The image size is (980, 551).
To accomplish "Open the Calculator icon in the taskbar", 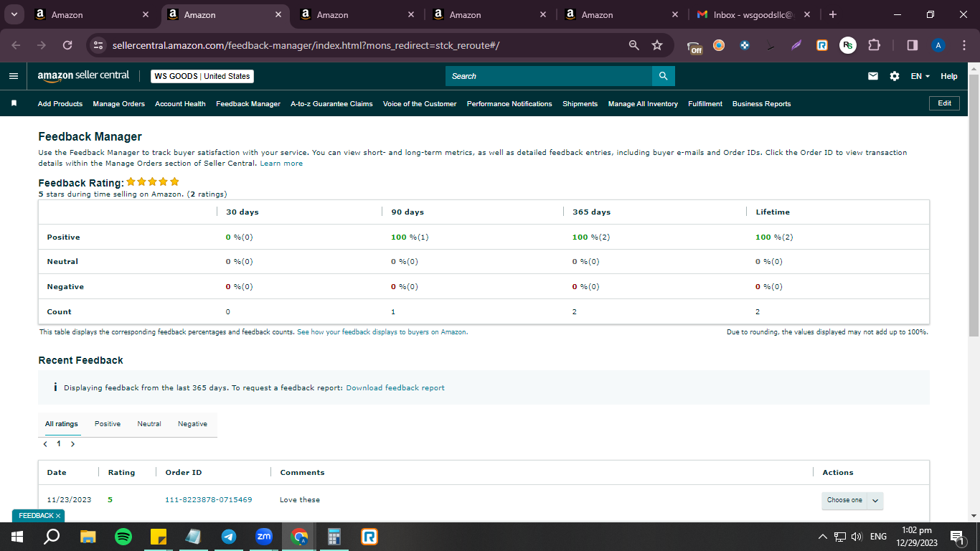I will tap(334, 536).
